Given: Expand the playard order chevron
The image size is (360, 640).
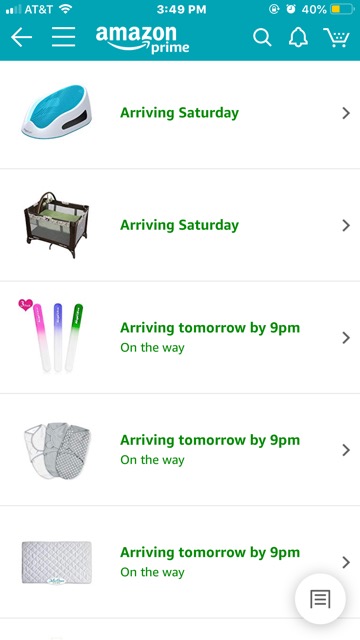Looking at the screenshot, I should [x=346, y=225].
